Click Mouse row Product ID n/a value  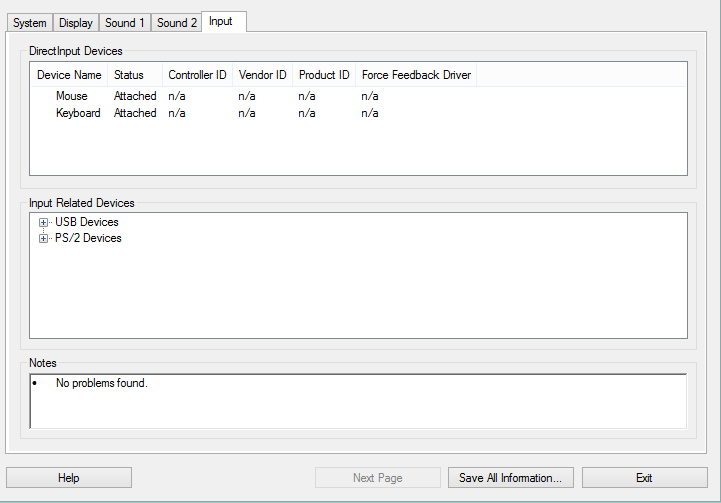[x=307, y=96]
